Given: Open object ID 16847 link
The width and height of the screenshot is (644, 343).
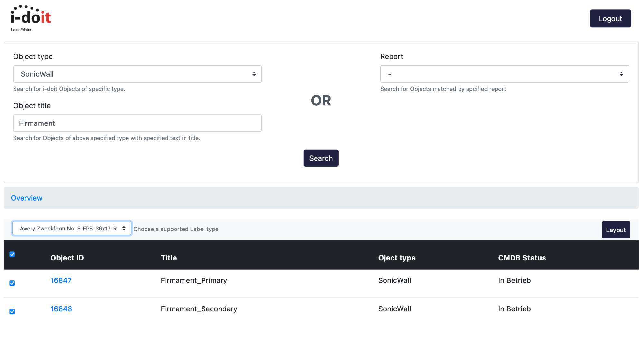Looking at the screenshot, I should coord(61,280).
